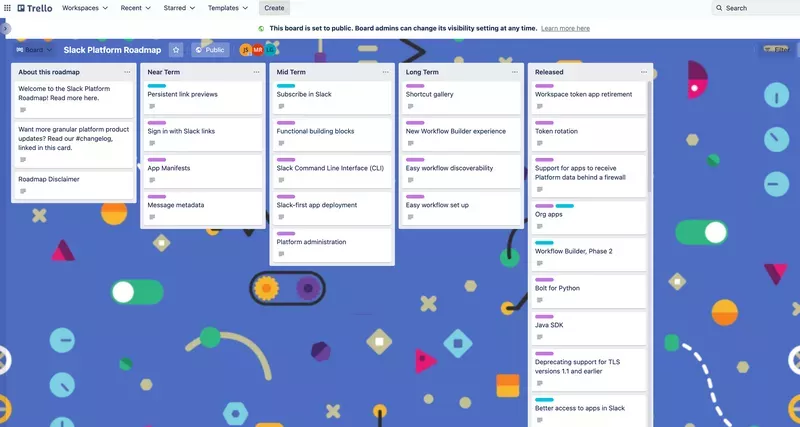Image resolution: width=800 pixels, height=427 pixels.
Task: Expand the collapsed sidebar arrow
Action: (5, 29)
